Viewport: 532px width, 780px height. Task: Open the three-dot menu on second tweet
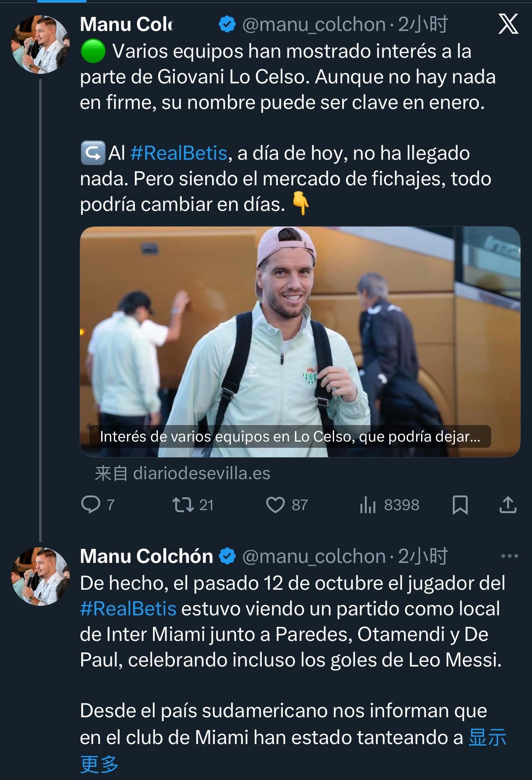(509, 556)
